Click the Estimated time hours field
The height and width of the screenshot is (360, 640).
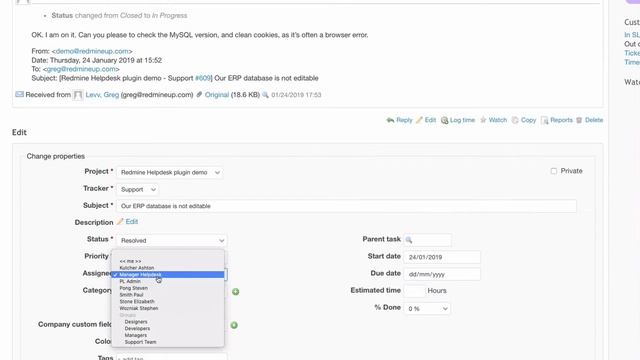coord(415,291)
